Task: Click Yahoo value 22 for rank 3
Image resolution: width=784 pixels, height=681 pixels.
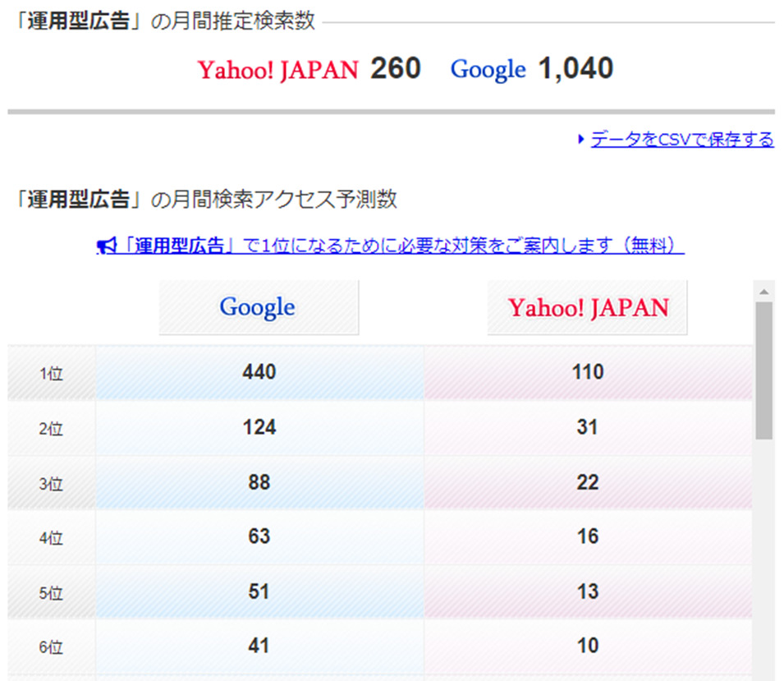Action: point(588,482)
